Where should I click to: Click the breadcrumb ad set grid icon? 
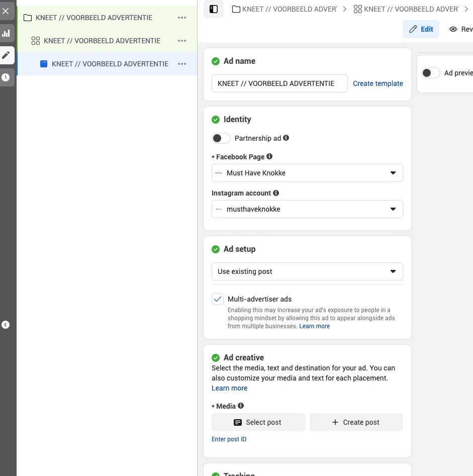coord(357,9)
